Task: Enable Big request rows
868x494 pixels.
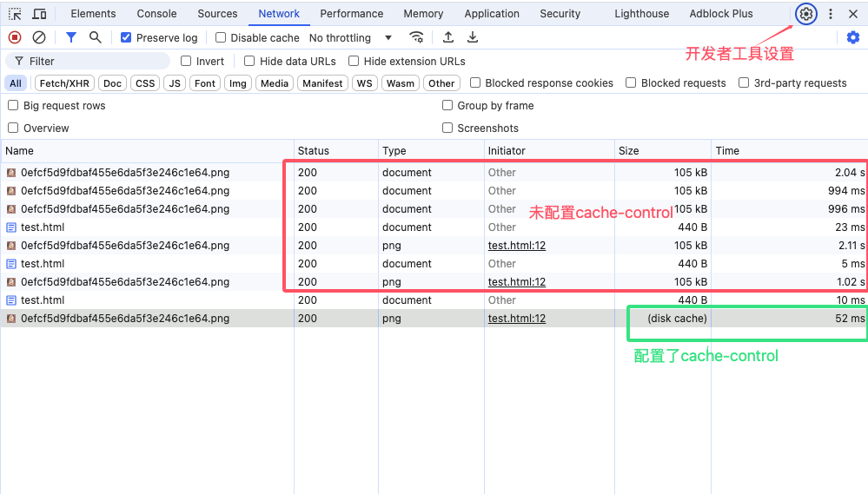Action: tap(13, 105)
